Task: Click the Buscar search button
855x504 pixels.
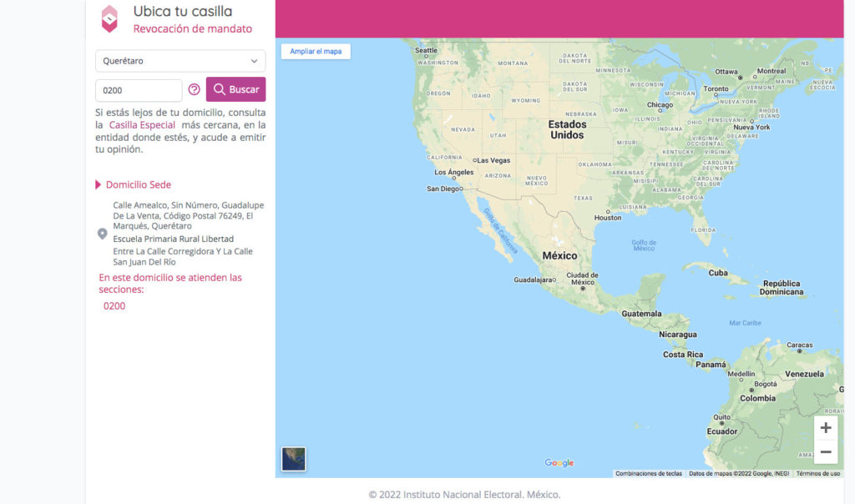Action: tap(235, 89)
